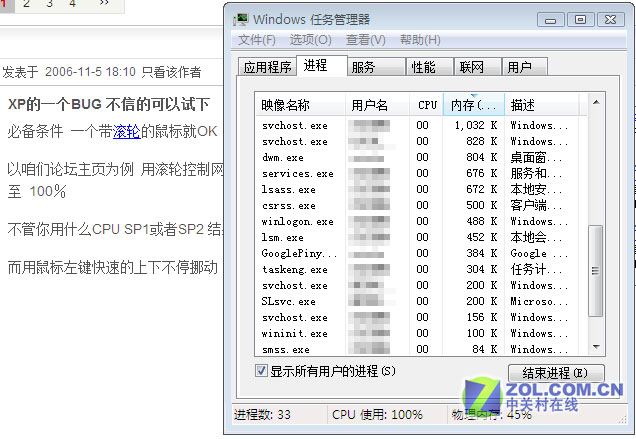Click next pages arrow in forum pagination

pos(104,3)
